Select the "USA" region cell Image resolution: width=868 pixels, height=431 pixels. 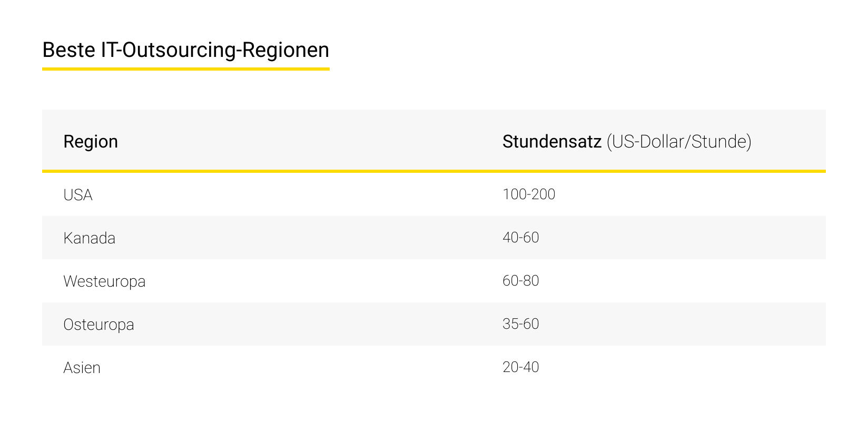[x=78, y=195]
